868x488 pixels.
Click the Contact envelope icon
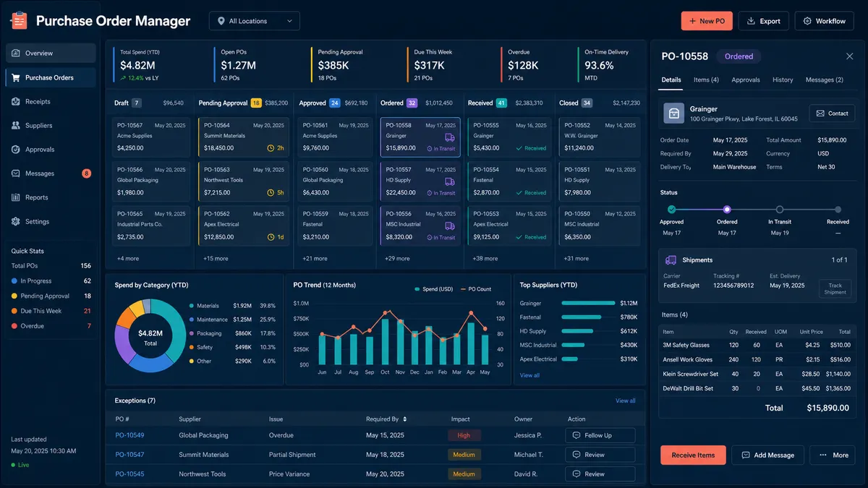(x=820, y=114)
